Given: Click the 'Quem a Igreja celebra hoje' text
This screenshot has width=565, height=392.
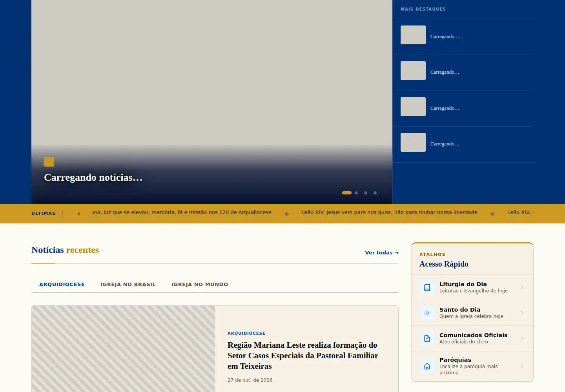Looking at the screenshot, I should click(x=471, y=316).
